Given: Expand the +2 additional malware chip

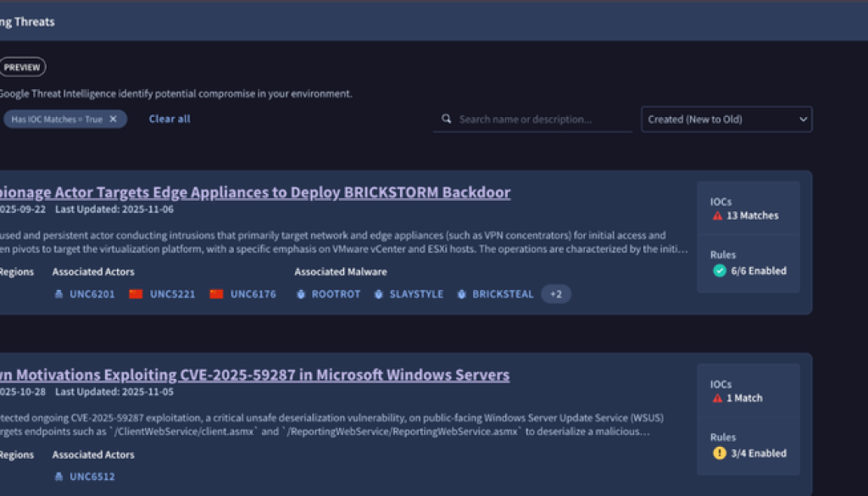Looking at the screenshot, I should coord(556,294).
